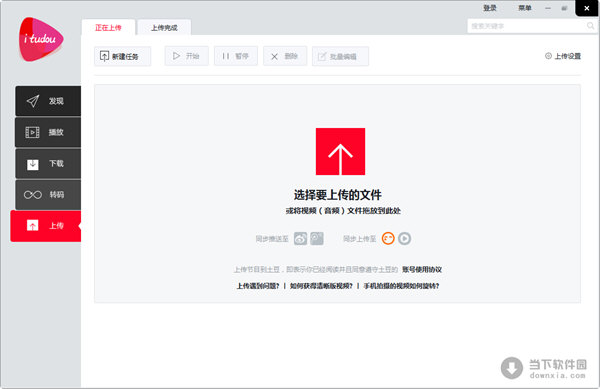Open 手机拍摄的视频如何旋转? link
The height and width of the screenshot is (389, 600).
pos(401,286)
